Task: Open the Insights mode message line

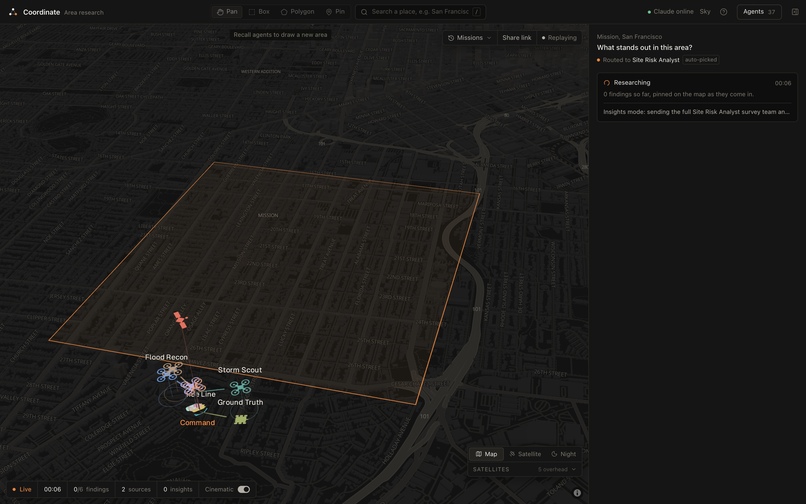Action: 696,112
